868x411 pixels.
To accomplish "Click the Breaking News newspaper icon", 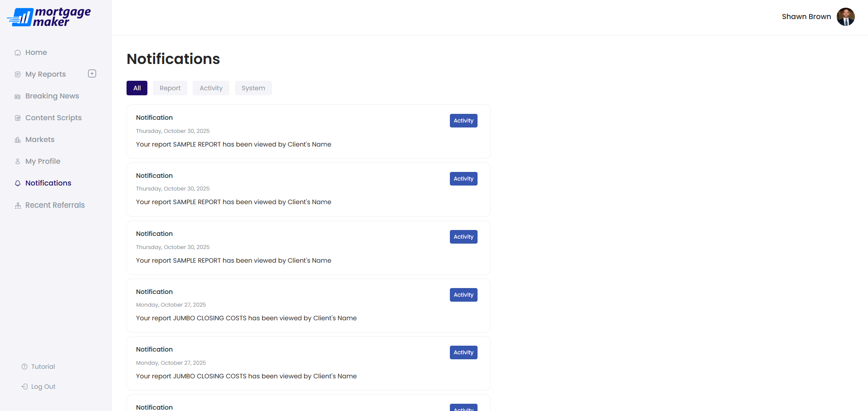I will point(18,97).
